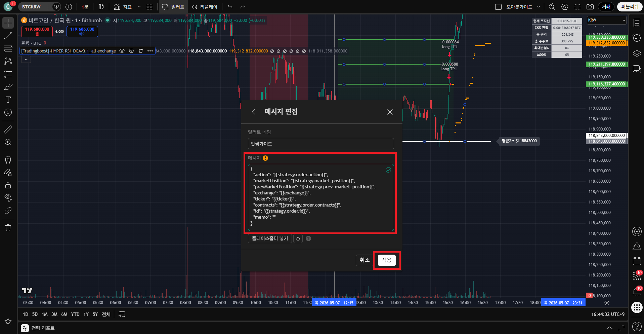Expand the 전략 리포트 panel upward
Viewport: 644px width, 334px height.
point(609,328)
